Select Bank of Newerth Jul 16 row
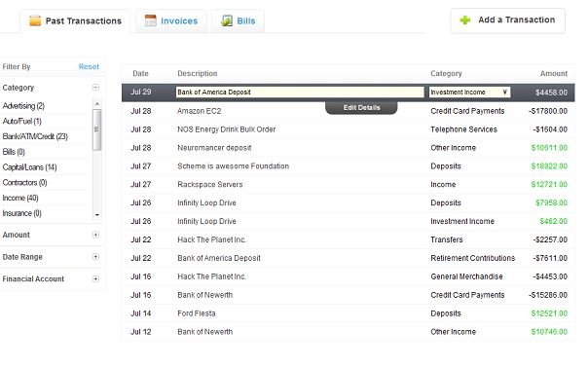 point(348,295)
